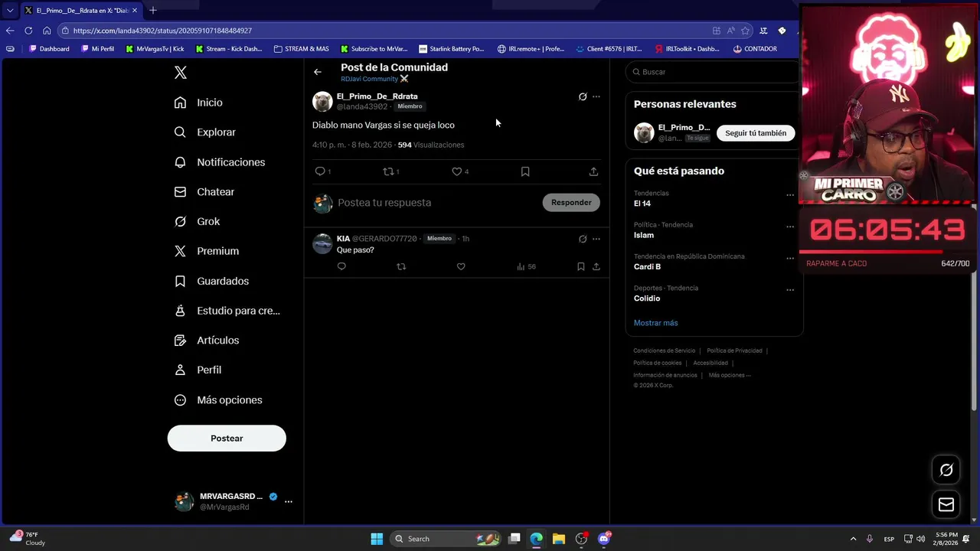This screenshot has height=551, width=980.
Task: Expand footer Más opciones link
Action: click(x=730, y=375)
